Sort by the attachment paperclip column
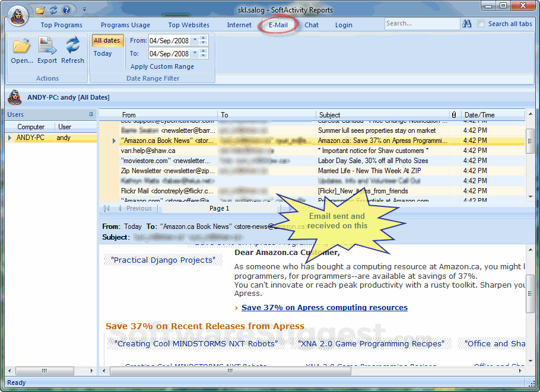 pyautogui.click(x=454, y=115)
